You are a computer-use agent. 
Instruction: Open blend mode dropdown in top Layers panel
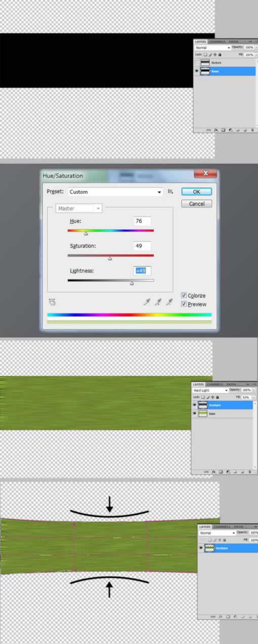[x=212, y=47]
